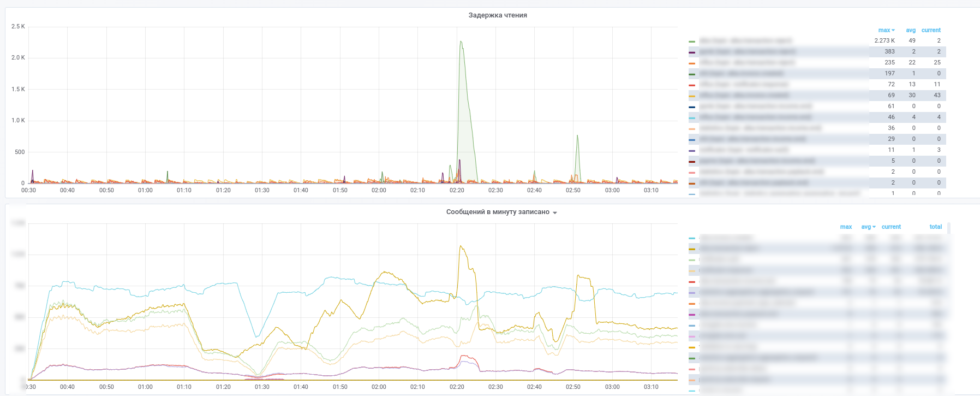Screen dimensions: 980x396
Task: Open the dark green series swatch in the bottom legend
Action: point(692,358)
